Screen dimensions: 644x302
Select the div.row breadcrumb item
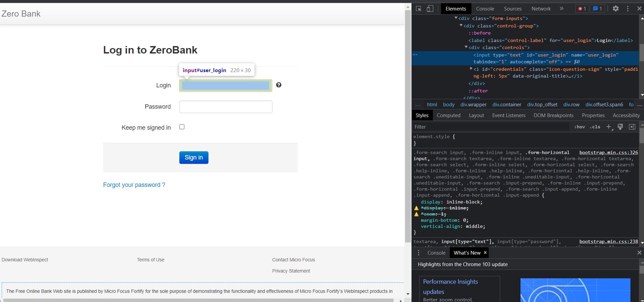[x=571, y=105]
